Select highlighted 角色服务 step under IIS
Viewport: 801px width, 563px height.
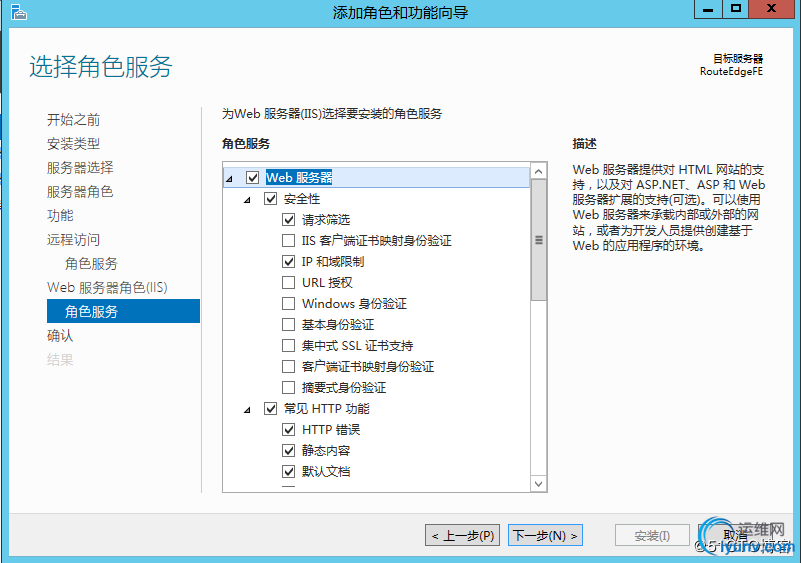point(123,311)
